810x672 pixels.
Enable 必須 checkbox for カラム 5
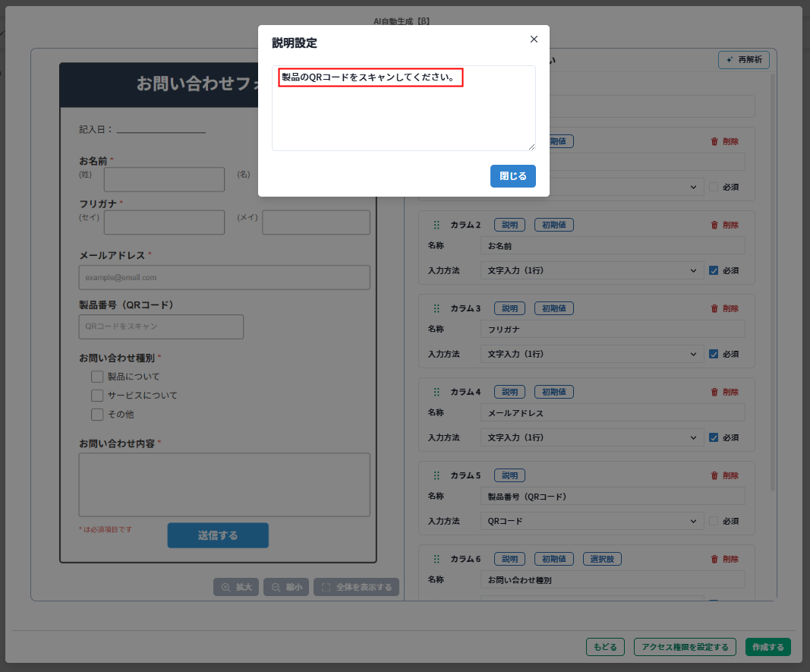coord(713,521)
